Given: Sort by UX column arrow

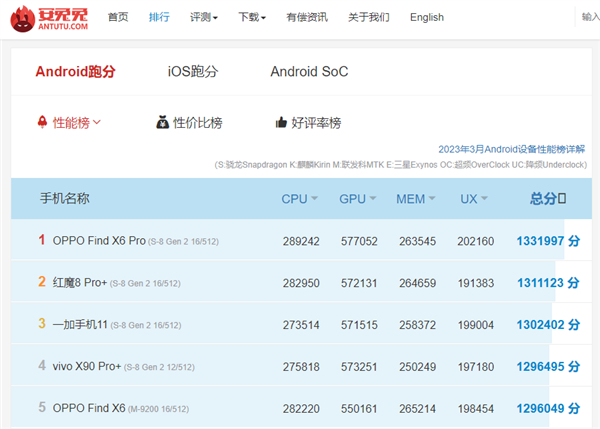Looking at the screenshot, I should tap(484, 198).
